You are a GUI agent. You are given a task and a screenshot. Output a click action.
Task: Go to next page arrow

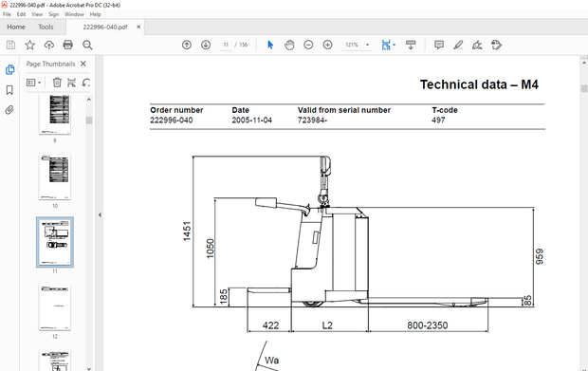(x=206, y=45)
